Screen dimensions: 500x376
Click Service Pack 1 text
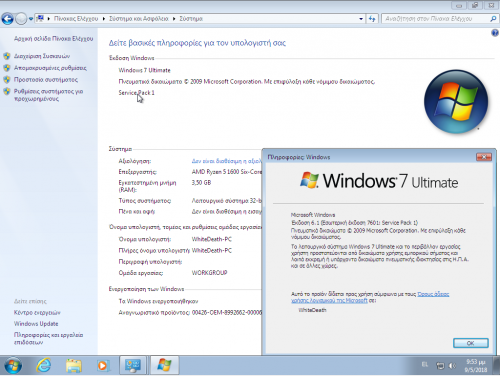point(136,93)
